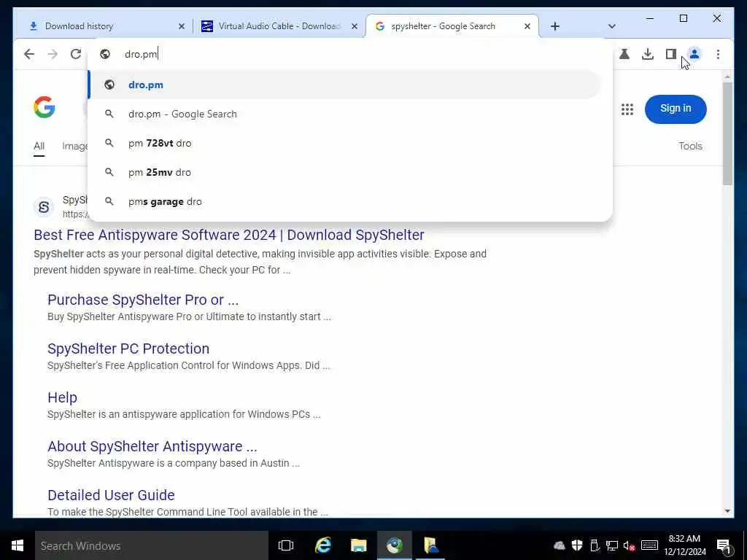Image resolution: width=747 pixels, height=560 pixels.
Task: Open the network tray icon
Action: pos(612,545)
